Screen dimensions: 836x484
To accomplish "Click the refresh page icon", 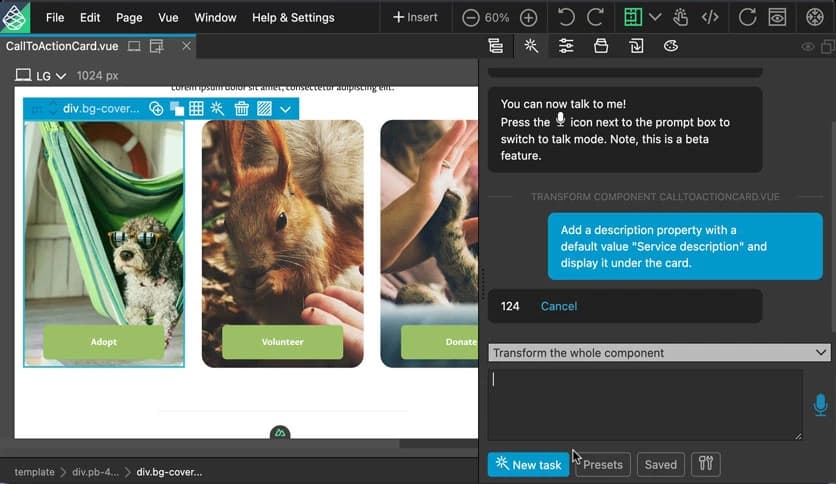I will coord(747,17).
